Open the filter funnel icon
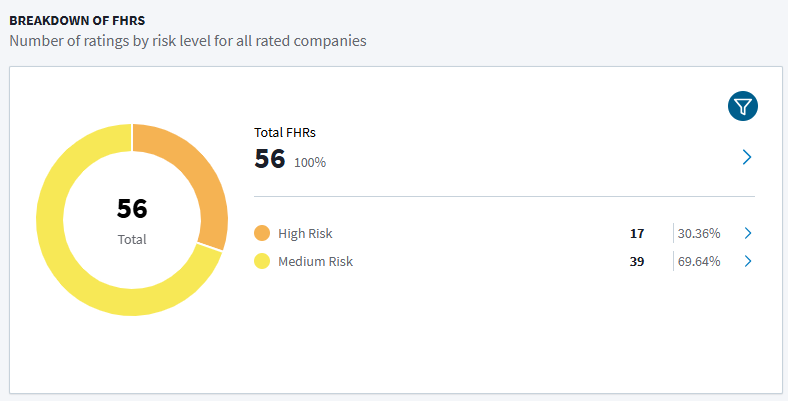Image resolution: width=788 pixels, height=401 pixels. [x=743, y=106]
